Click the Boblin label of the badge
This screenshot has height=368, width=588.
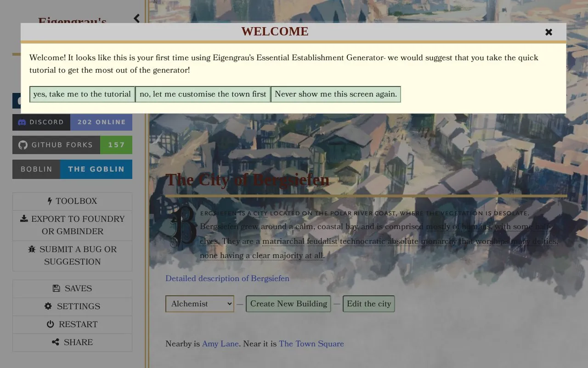pos(36,169)
